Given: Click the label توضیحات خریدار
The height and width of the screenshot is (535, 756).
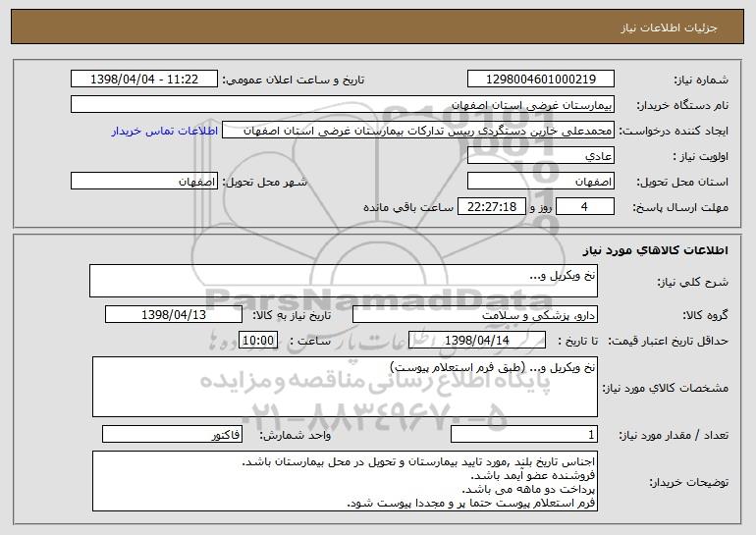Looking at the screenshot, I should pyautogui.click(x=688, y=482).
